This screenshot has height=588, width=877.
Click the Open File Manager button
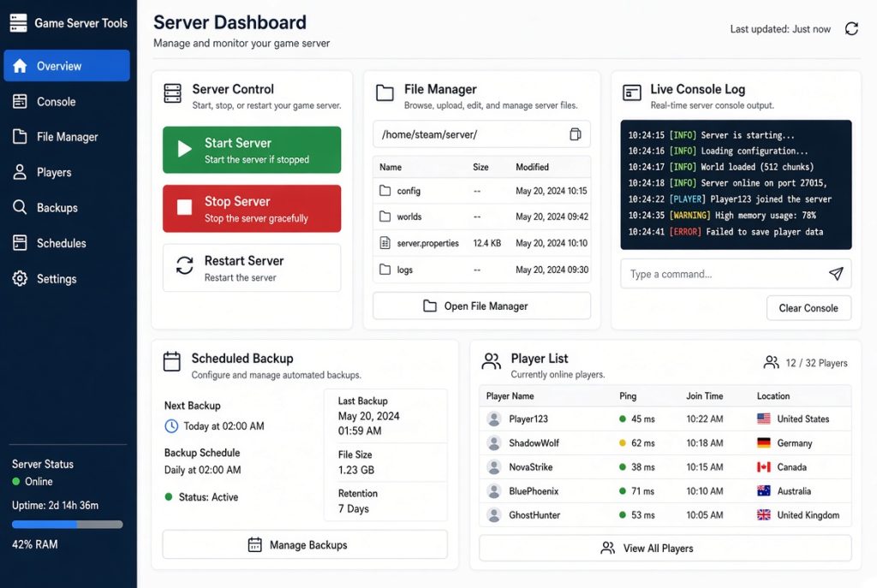481,306
